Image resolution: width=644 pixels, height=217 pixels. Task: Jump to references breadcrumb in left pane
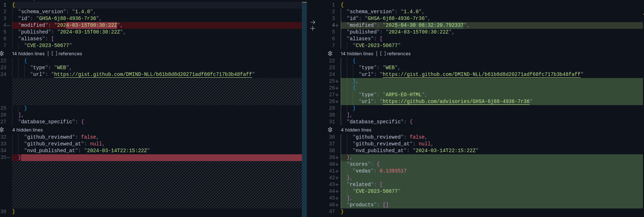point(70,54)
